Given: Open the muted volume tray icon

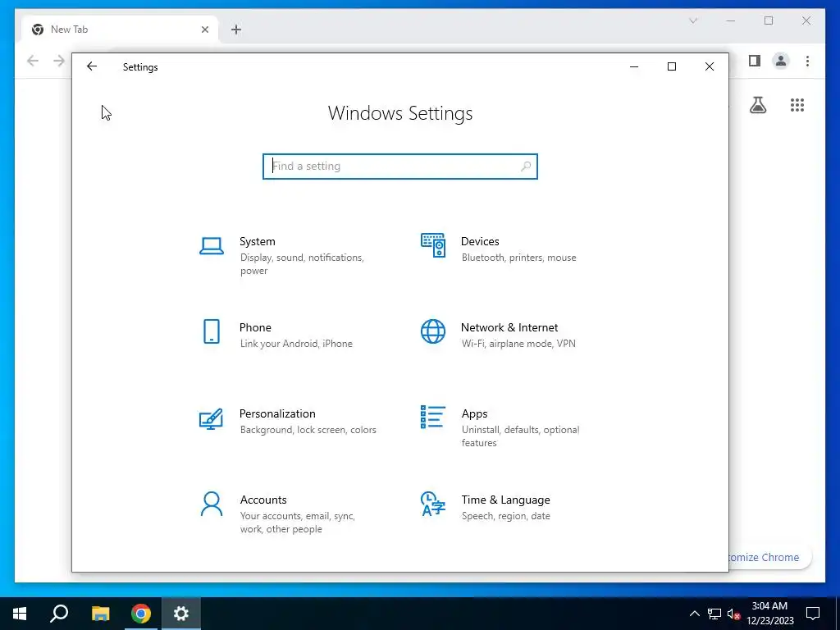Looking at the screenshot, I should pyautogui.click(x=733, y=614).
